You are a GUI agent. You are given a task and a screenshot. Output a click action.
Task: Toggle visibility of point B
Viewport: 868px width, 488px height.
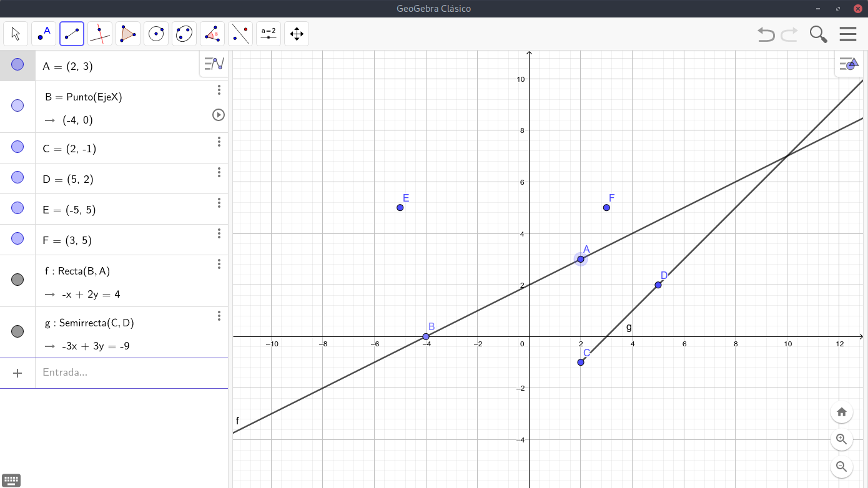17,106
